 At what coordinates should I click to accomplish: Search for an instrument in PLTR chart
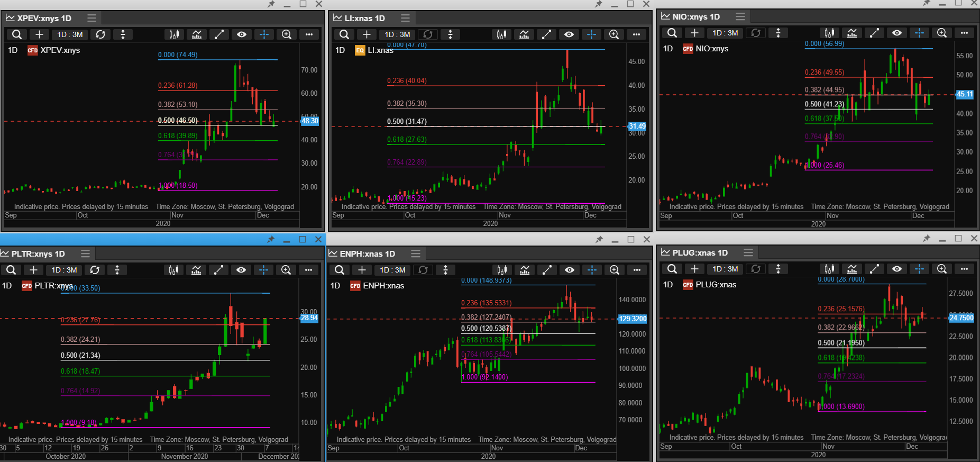(x=11, y=270)
